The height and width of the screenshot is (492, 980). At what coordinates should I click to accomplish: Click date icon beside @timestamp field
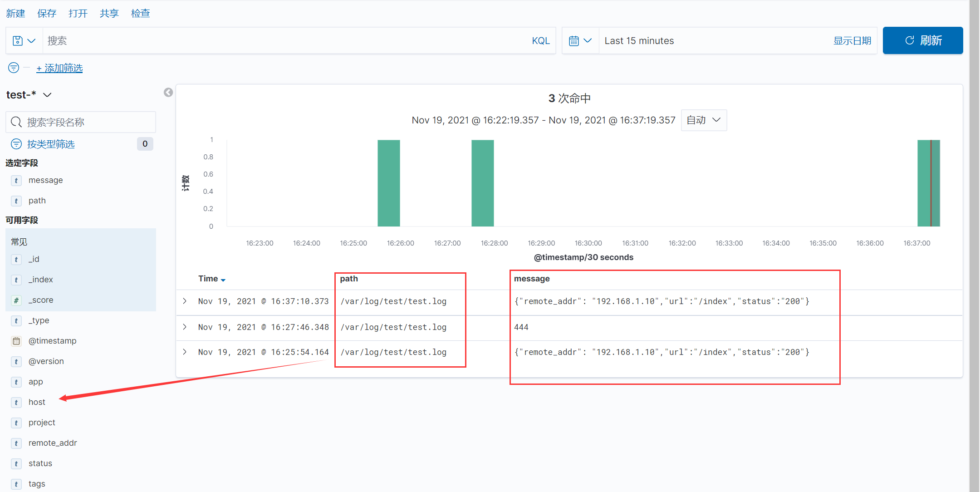point(16,341)
